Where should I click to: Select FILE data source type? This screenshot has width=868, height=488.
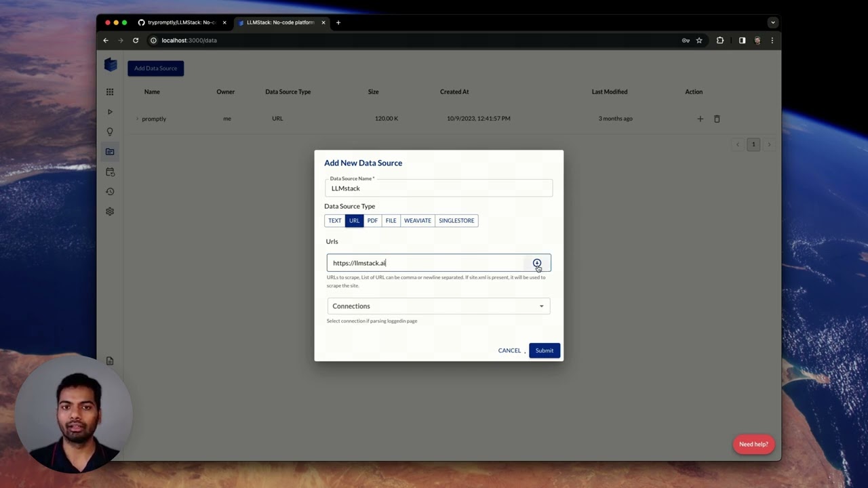(x=391, y=220)
